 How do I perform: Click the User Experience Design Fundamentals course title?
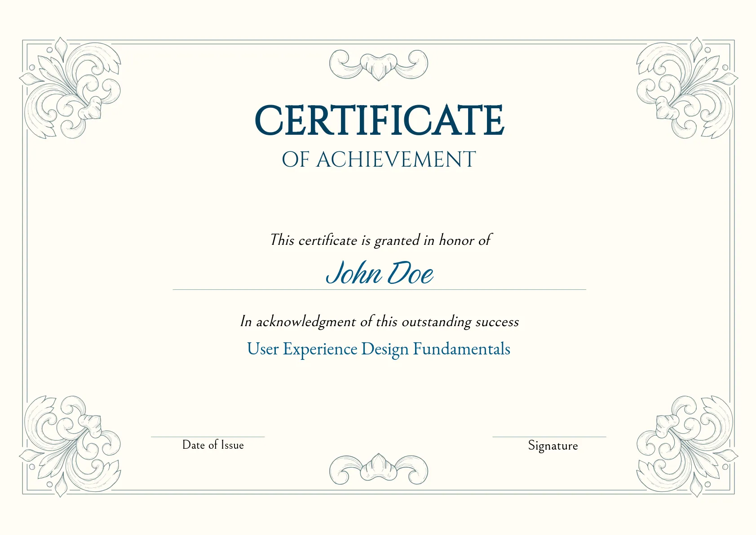click(x=379, y=349)
